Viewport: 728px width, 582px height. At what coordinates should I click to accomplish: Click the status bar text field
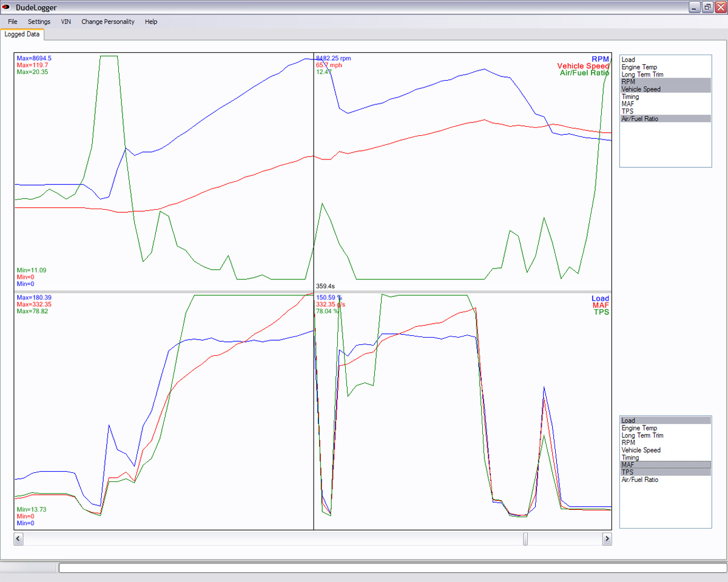click(392, 567)
